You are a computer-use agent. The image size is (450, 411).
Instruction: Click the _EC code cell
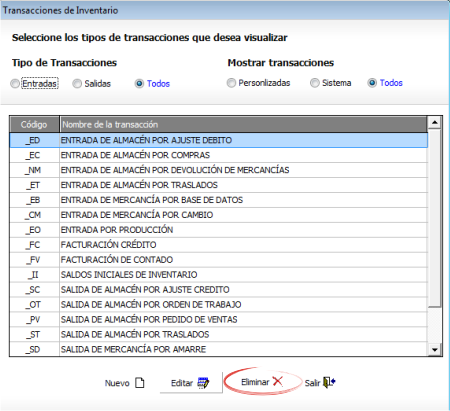(34, 155)
